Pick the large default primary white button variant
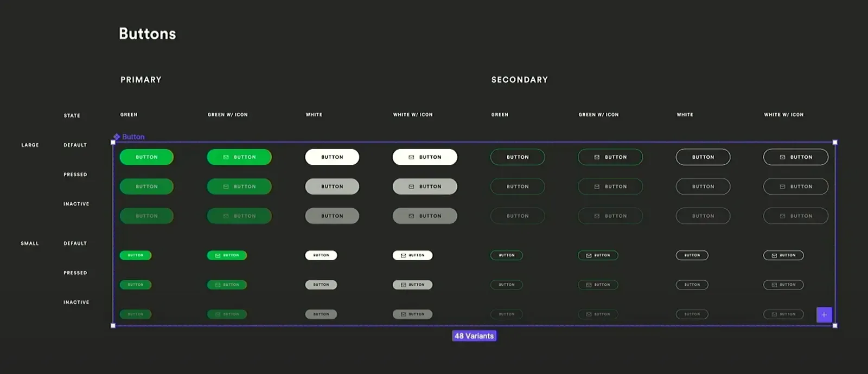868x374 pixels. click(332, 157)
